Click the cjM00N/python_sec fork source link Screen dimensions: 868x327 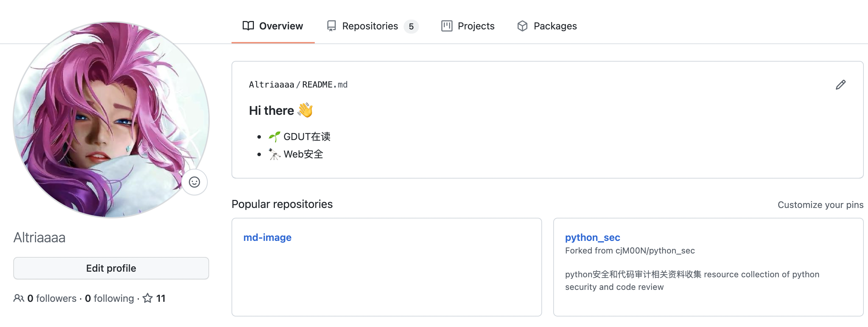(x=655, y=251)
